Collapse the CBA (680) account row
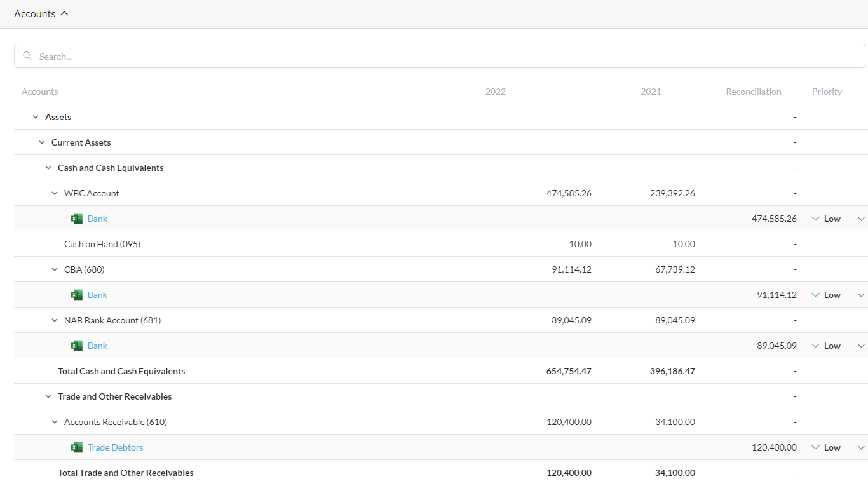This screenshot has width=868, height=488. [x=55, y=269]
